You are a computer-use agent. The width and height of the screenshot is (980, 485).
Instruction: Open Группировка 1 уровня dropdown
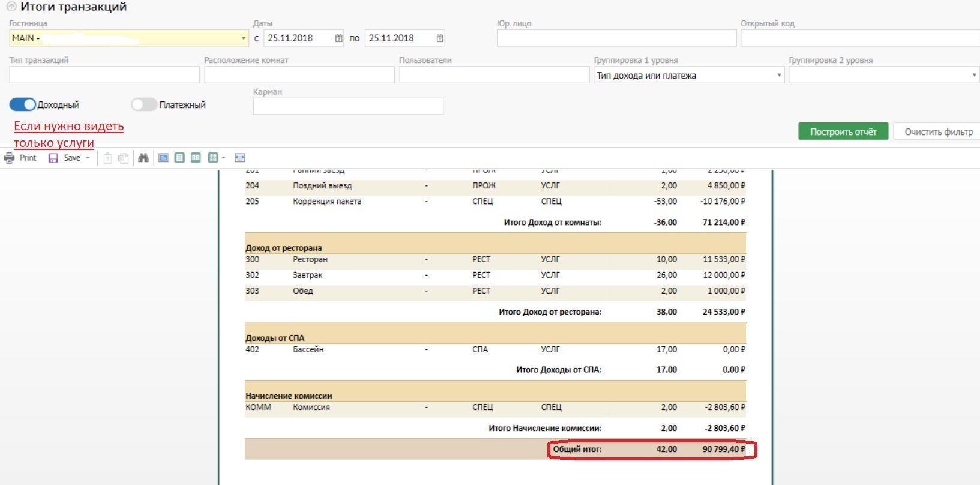pyautogui.click(x=779, y=76)
